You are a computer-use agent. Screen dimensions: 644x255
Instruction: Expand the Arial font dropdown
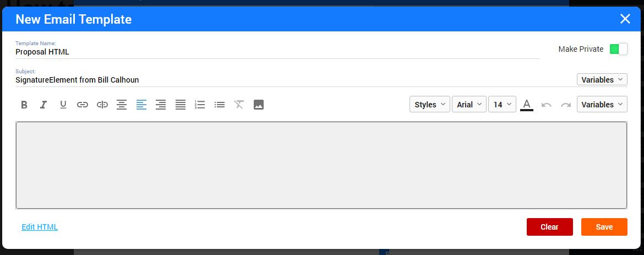pyautogui.click(x=470, y=105)
